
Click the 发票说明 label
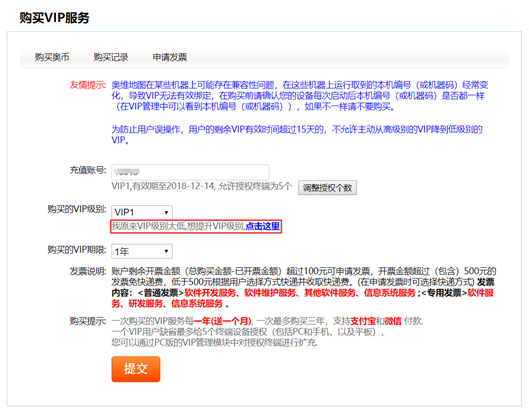88,271
